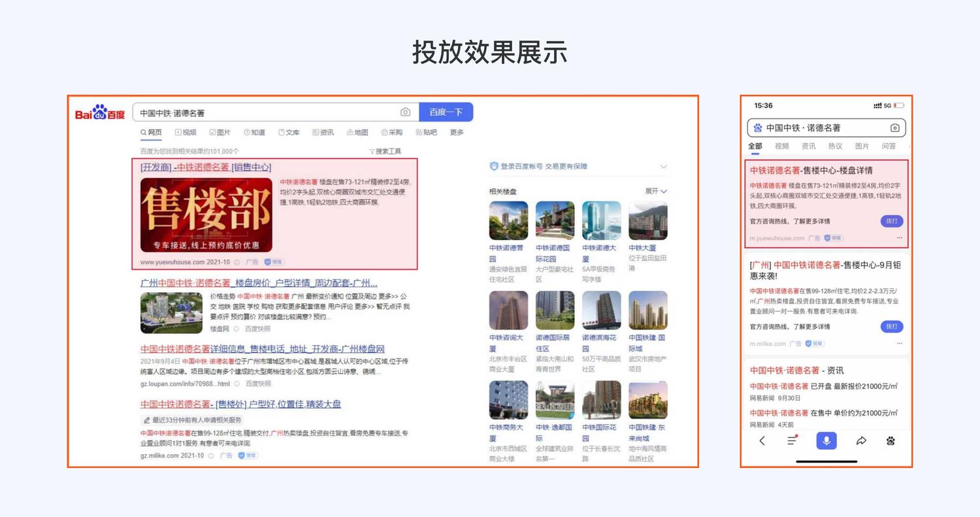
Task: Click the camera icon in desktop search box
Action: point(405,112)
